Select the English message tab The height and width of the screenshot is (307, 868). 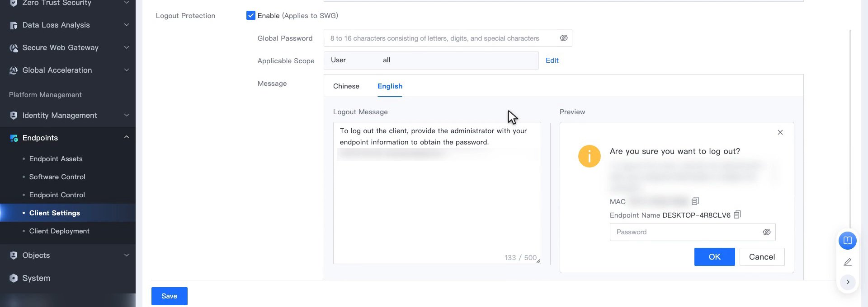tap(390, 86)
